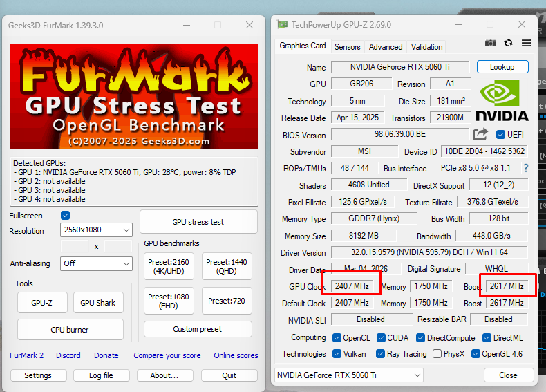
Task: Open the FurMark Log file
Action: [x=102, y=375]
